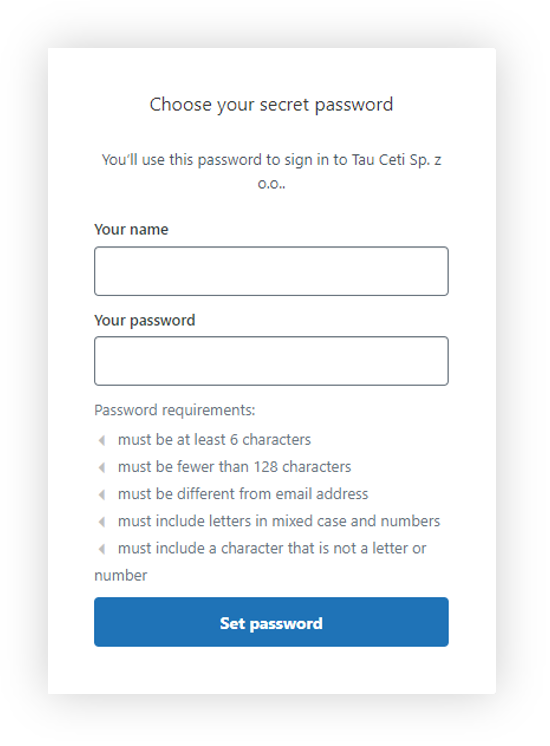Select the 'must be fewer than 128 characters' requirement
Image resolution: width=550 pixels, height=746 pixels.
(x=234, y=467)
